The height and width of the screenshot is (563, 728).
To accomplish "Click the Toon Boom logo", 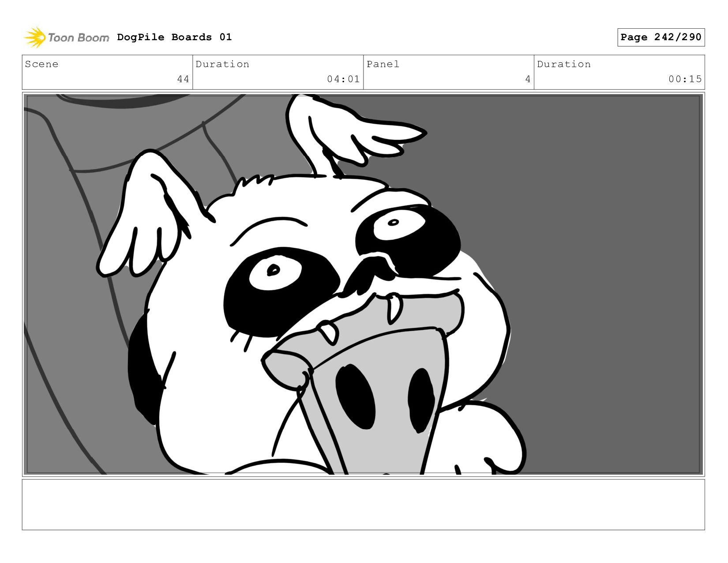I will (66, 38).
